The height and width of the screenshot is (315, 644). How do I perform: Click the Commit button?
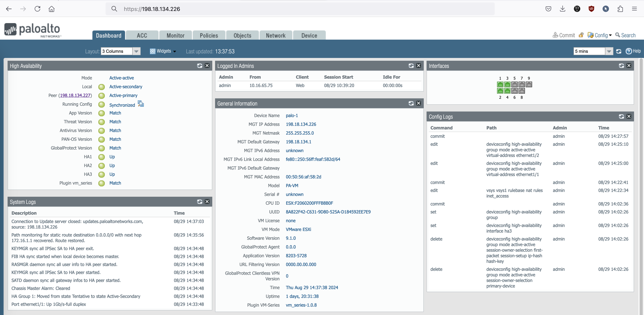point(564,35)
